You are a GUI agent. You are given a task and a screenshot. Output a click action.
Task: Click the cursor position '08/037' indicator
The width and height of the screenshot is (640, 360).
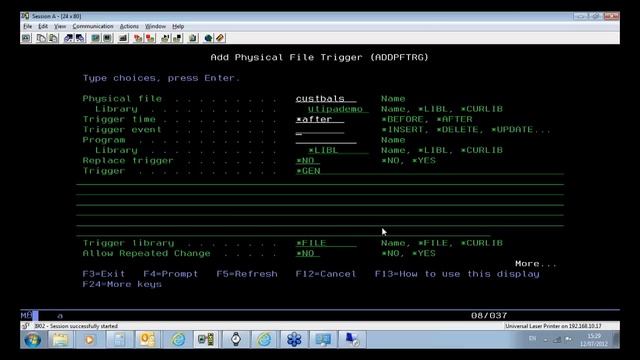[x=489, y=316]
